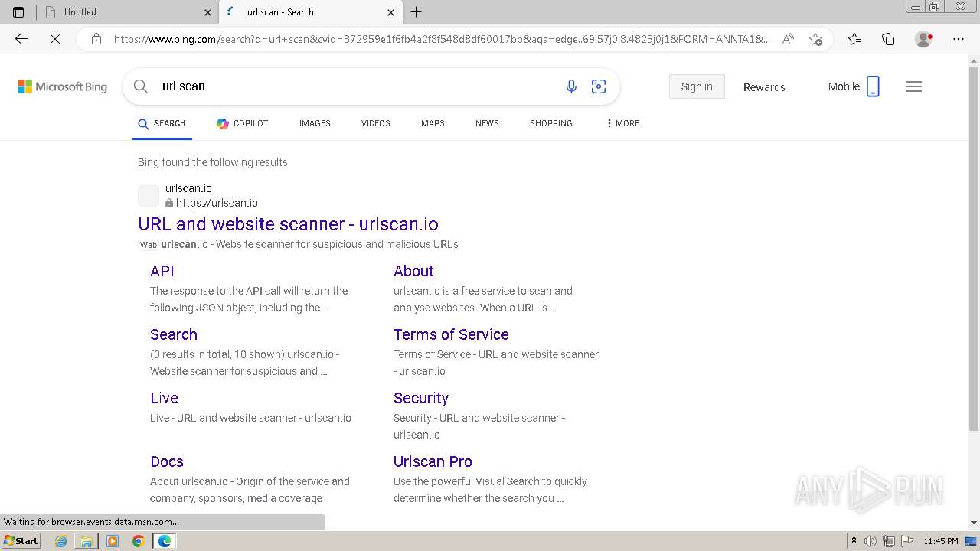Close the Untitled tab
Viewport: 980px width, 551px height.
pyautogui.click(x=207, y=12)
